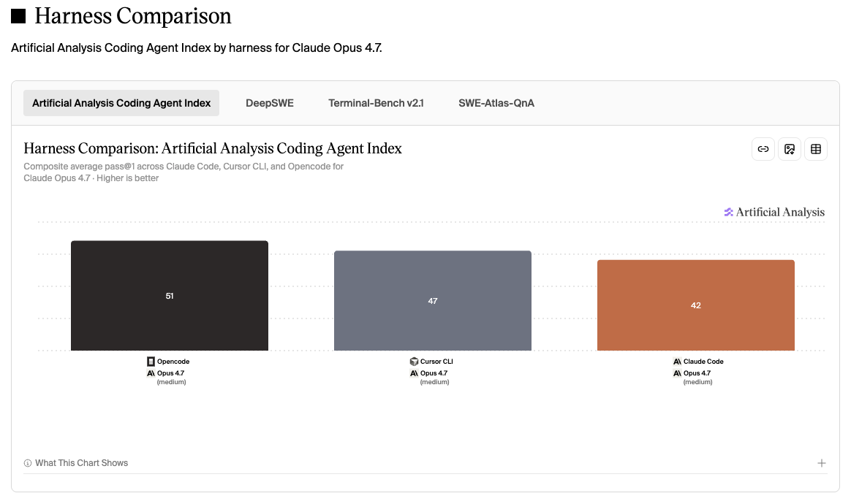
Task: Click the (medium) label under Cursor CLI
Action: pos(435,382)
